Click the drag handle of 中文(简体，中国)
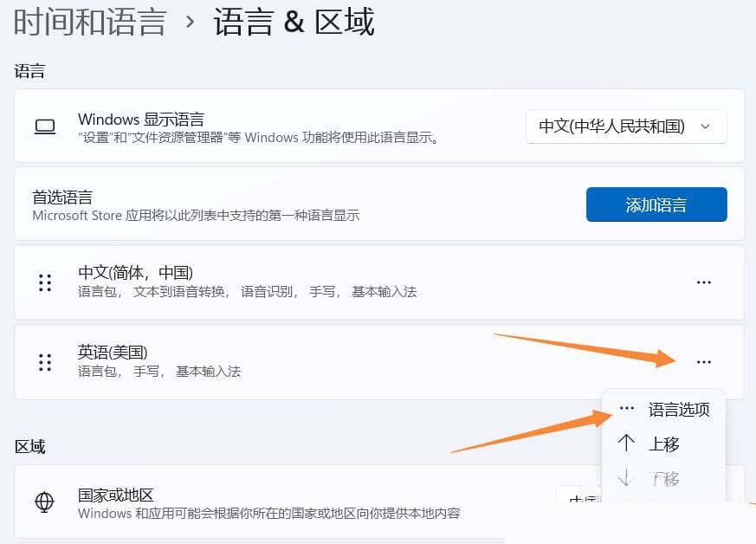Image resolution: width=756 pixels, height=544 pixels. pos(44,282)
